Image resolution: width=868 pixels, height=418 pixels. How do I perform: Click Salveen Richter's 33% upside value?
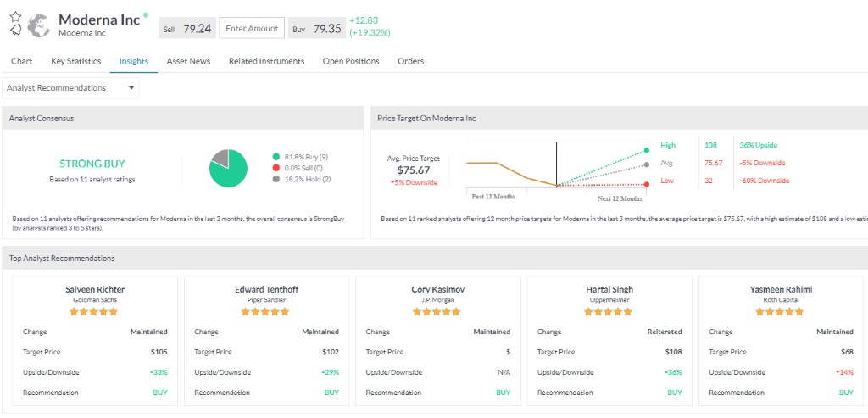tap(159, 372)
